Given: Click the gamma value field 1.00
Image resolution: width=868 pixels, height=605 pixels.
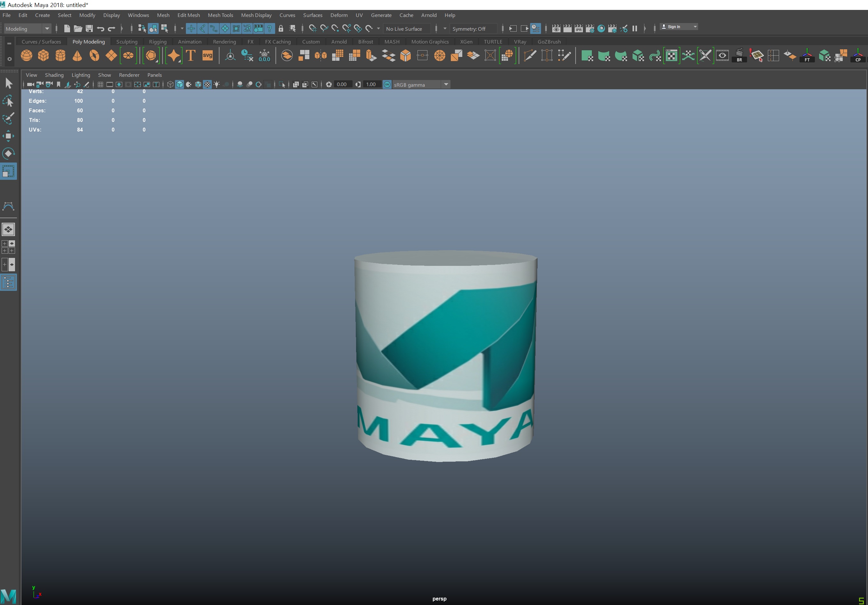Looking at the screenshot, I should pyautogui.click(x=372, y=84).
